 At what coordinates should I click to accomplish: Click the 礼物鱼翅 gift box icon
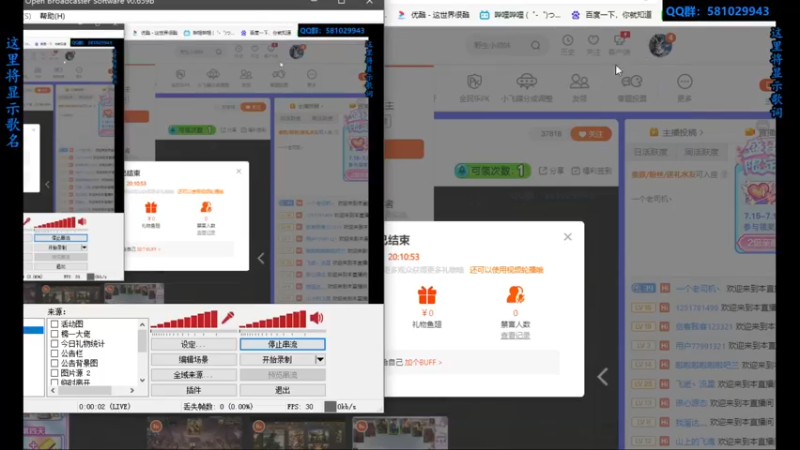coord(427,295)
